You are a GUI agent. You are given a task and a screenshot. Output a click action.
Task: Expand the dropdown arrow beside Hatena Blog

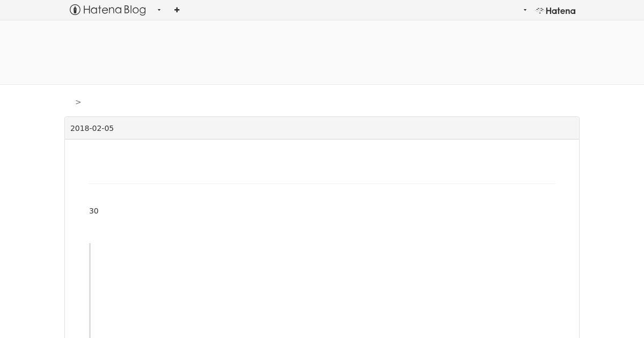coord(159,10)
